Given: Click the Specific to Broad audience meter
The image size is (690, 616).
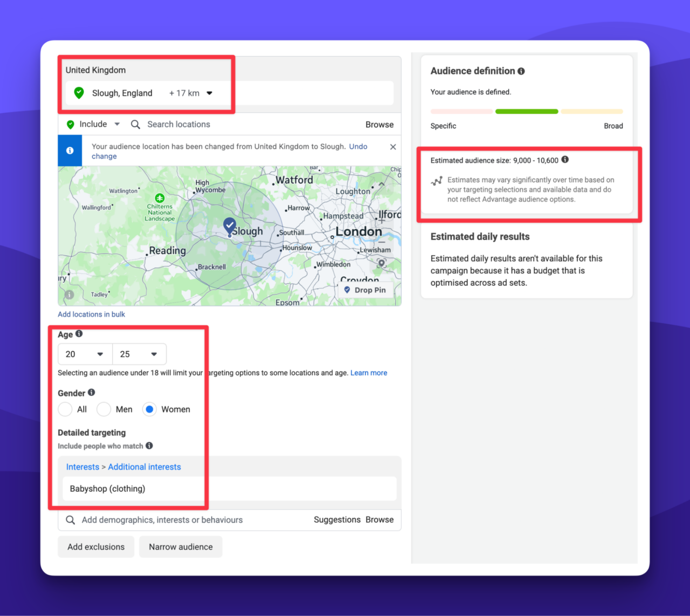Looking at the screenshot, I should [x=527, y=111].
